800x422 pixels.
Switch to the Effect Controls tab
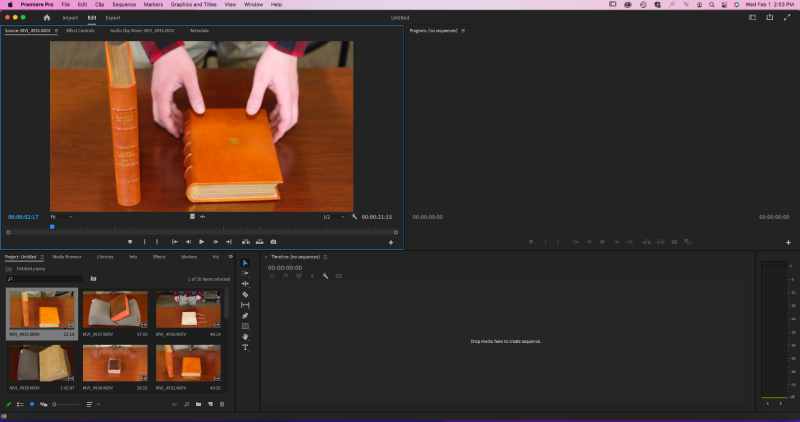coord(79,30)
